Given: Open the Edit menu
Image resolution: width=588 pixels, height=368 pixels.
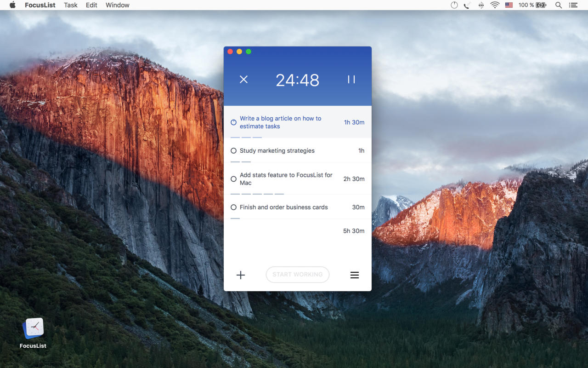Looking at the screenshot, I should coord(91,5).
